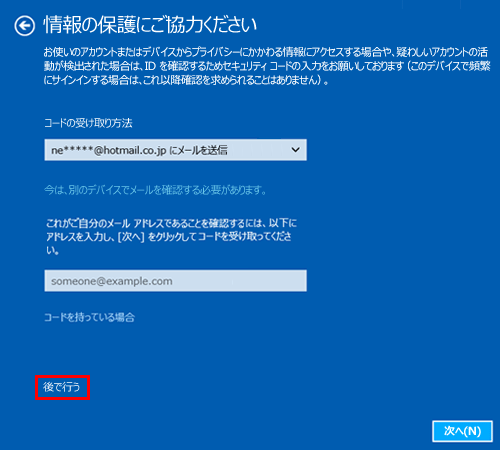Screen dimensions: 500x450
Task: Click the someone@example.com email input field
Action: coord(175,281)
